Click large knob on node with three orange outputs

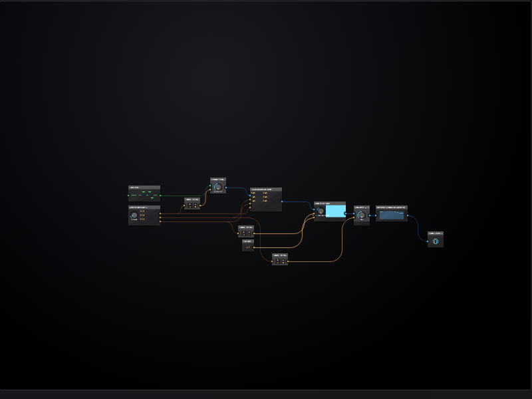pos(134,215)
